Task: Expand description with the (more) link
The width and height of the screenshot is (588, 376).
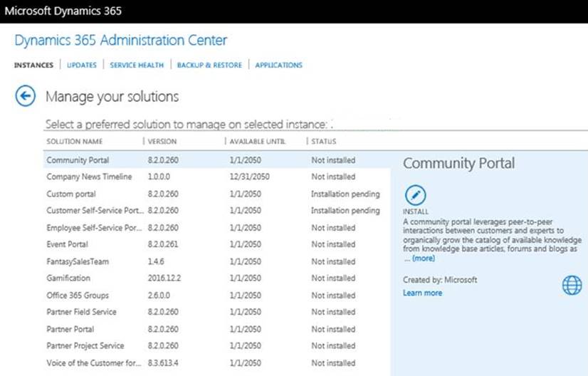Action: click(x=424, y=258)
